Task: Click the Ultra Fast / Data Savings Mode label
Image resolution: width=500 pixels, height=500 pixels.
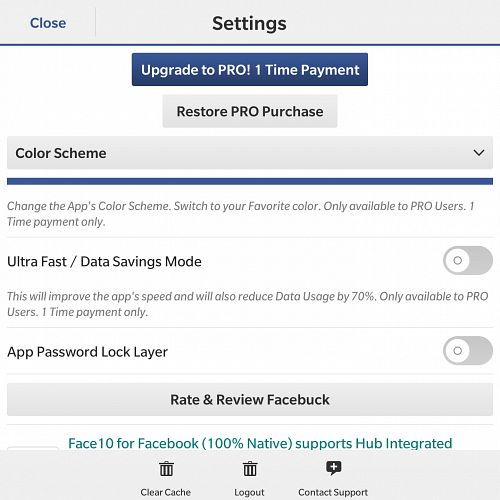Action: click(x=104, y=262)
